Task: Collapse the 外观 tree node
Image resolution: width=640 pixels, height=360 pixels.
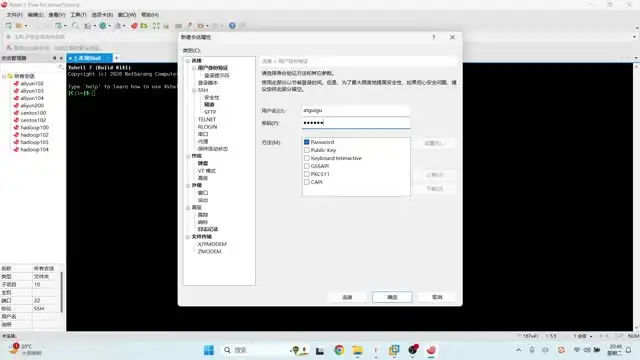Action: click(x=188, y=185)
